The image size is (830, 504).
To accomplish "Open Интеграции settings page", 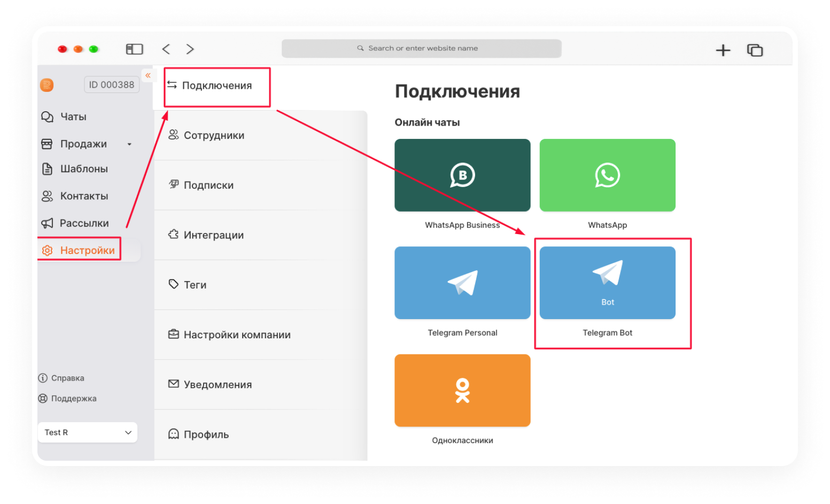I will coord(213,235).
